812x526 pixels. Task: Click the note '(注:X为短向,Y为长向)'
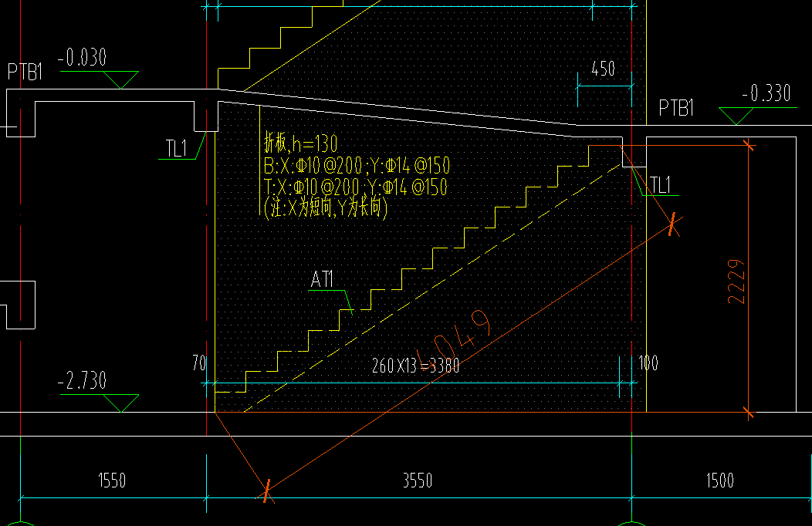click(x=326, y=208)
